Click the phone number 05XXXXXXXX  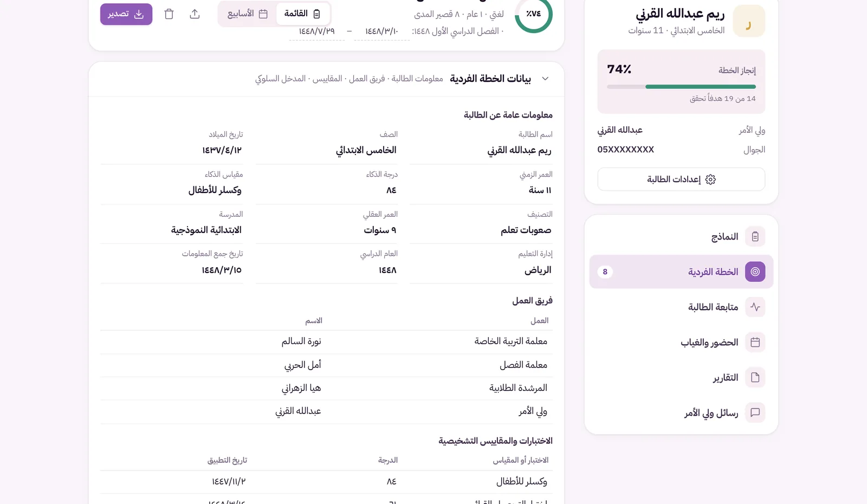click(626, 150)
